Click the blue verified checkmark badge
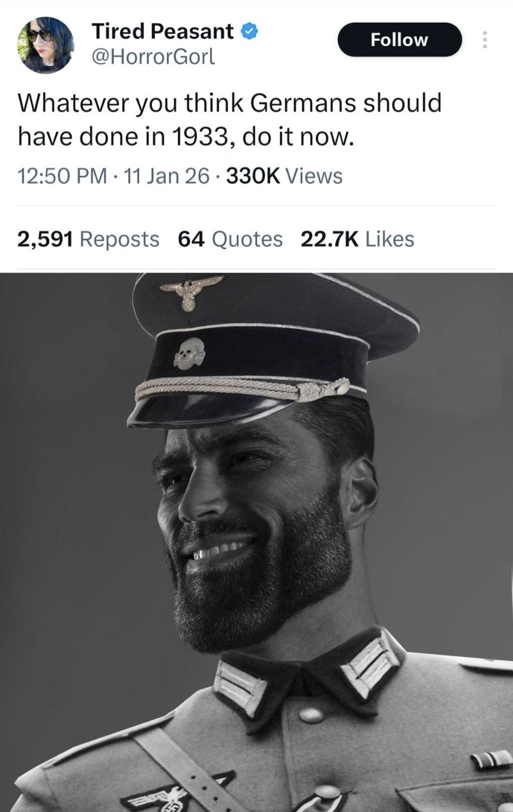The image size is (513, 812). pyautogui.click(x=249, y=31)
